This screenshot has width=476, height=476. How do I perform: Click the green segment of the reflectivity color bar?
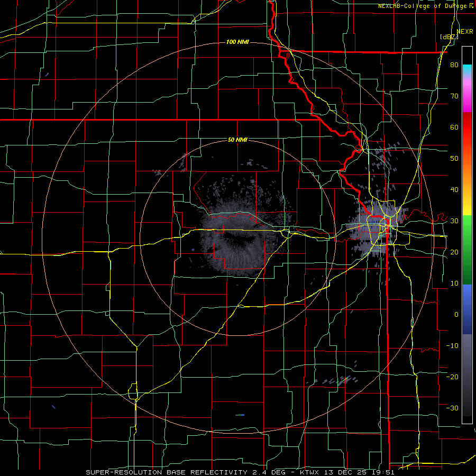[x=467, y=250]
